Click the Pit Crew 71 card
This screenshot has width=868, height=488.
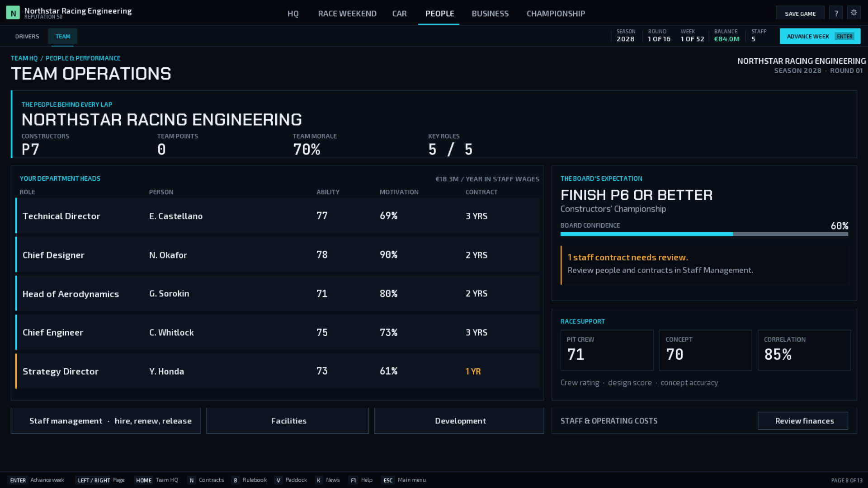pyautogui.click(x=607, y=350)
